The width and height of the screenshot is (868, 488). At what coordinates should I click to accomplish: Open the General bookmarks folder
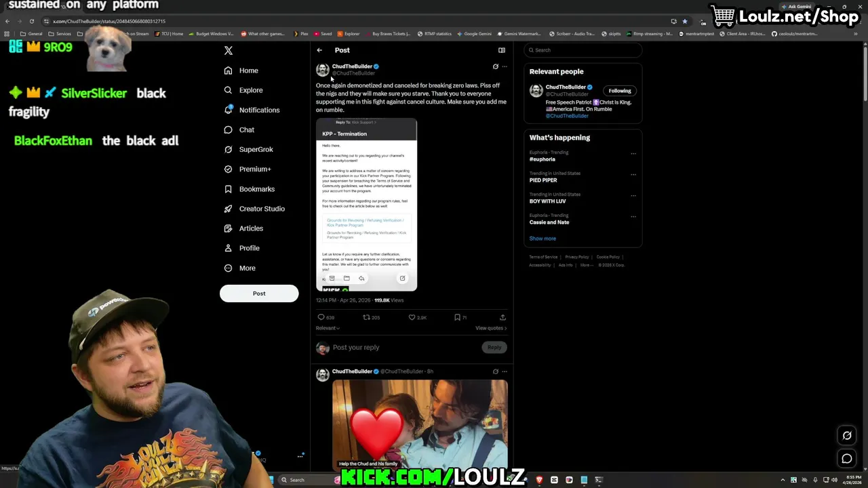click(31, 34)
